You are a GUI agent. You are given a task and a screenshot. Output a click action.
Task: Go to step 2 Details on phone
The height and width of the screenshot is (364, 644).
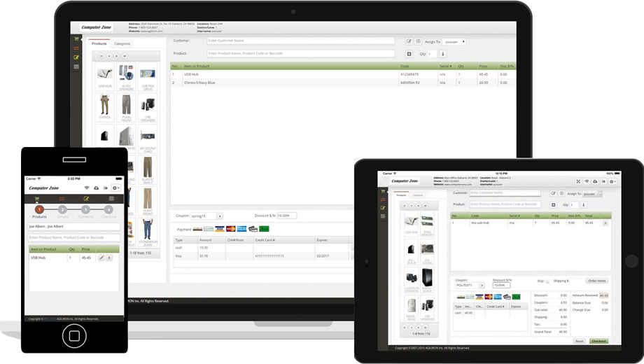[62, 209]
